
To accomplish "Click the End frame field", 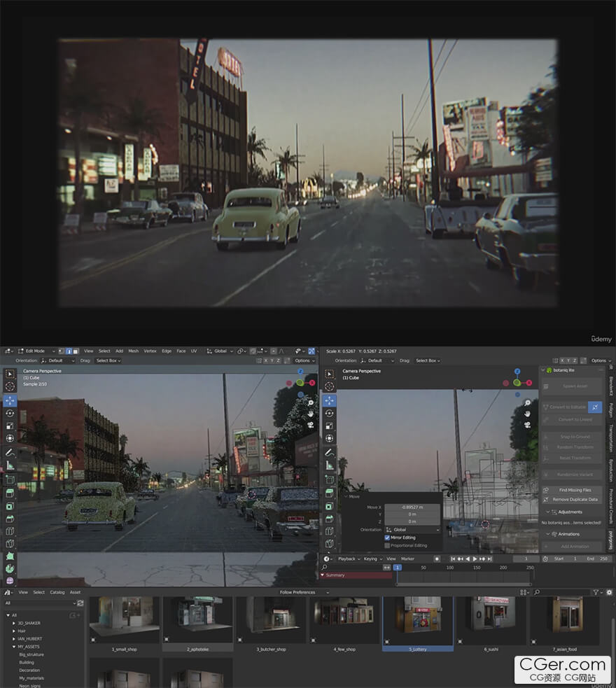I will (598, 559).
